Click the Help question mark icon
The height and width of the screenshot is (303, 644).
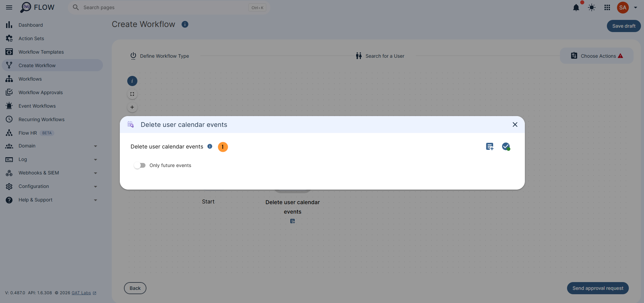pyautogui.click(x=9, y=200)
